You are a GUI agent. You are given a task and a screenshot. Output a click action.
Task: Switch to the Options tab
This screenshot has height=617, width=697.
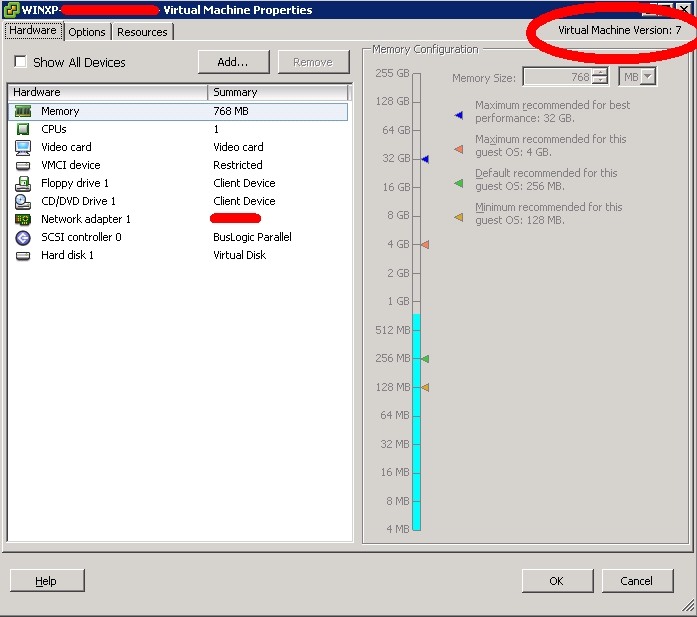tap(87, 32)
